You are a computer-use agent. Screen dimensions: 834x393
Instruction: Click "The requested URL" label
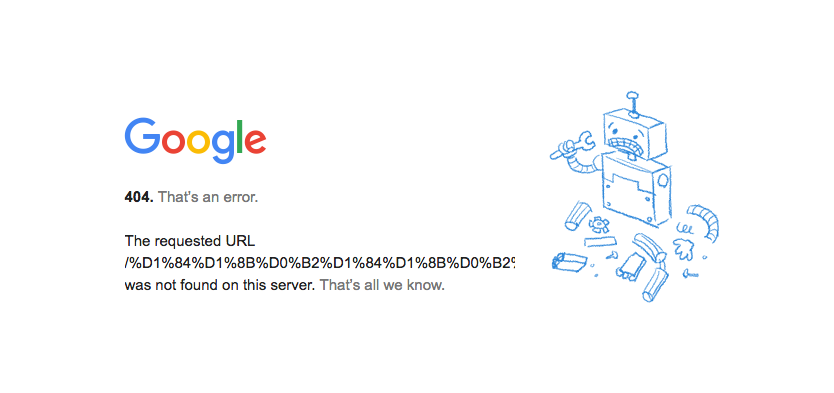click(190, 241)
